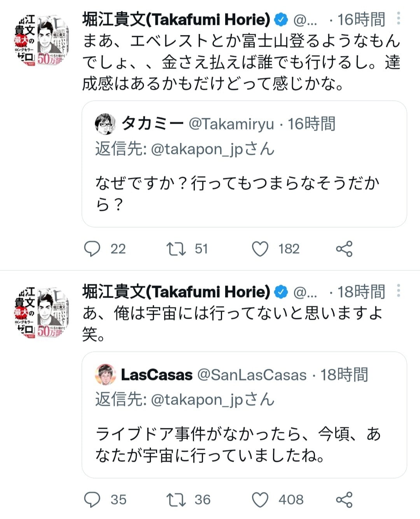Like the tweet with 408 likes
Viewport: 420px width, 519px height.
pyautogui.click(x=260, y=500)
